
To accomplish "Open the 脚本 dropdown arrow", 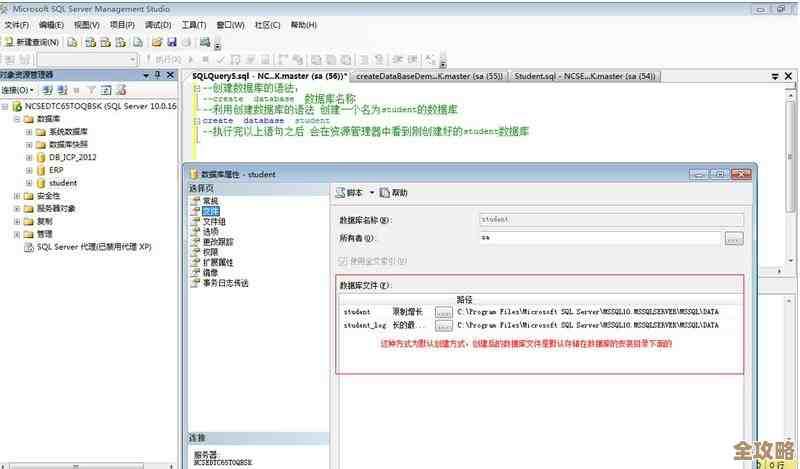I will [x=372, y=193].
